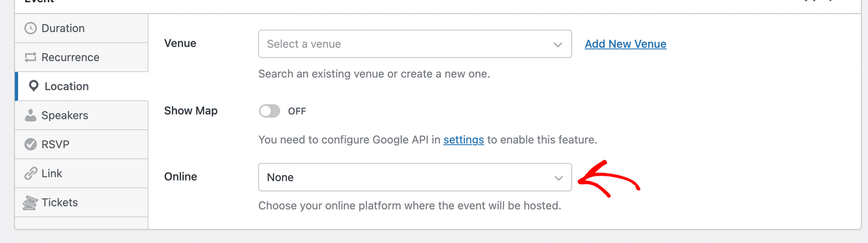The image size is (868, 243).
Task: Expand the Online platform dropdown showing None
Action: click(x=415, y=177)
